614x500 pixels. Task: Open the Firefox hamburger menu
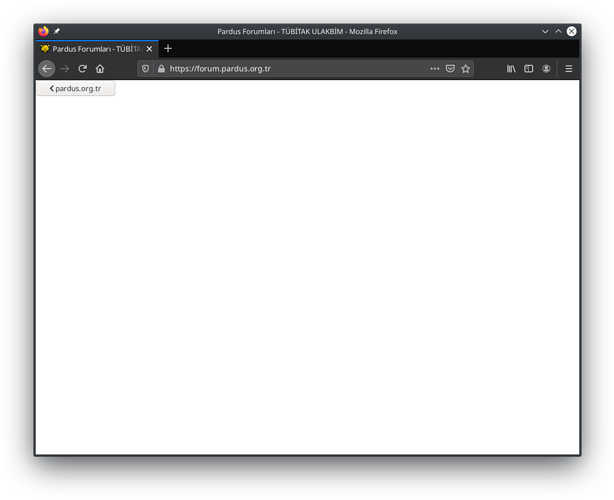(x=569, y=69)
